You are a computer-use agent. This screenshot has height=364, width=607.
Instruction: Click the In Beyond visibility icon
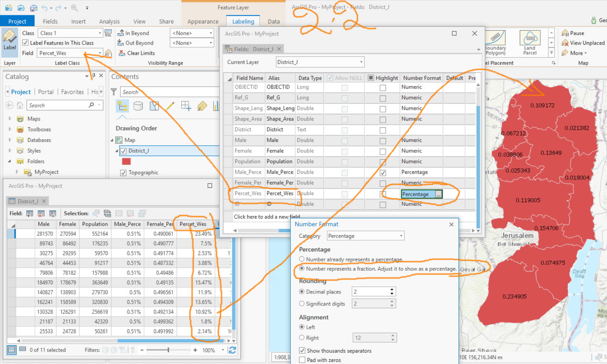click(121, 33)
